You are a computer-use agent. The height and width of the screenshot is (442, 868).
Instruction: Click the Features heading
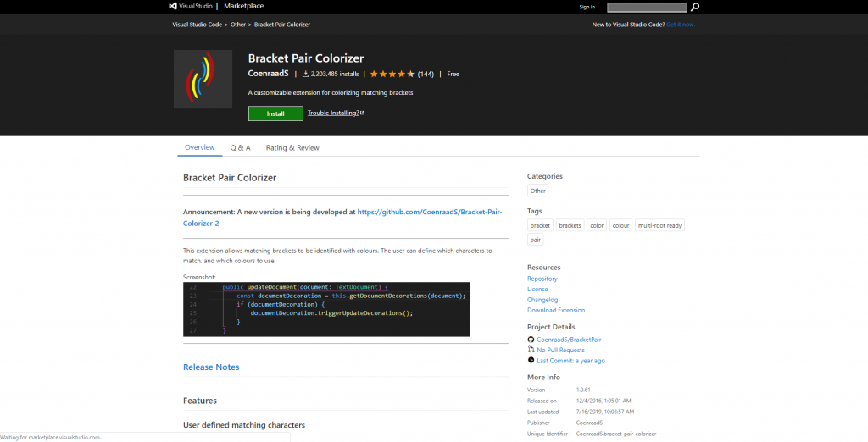[x=200, y=401]
